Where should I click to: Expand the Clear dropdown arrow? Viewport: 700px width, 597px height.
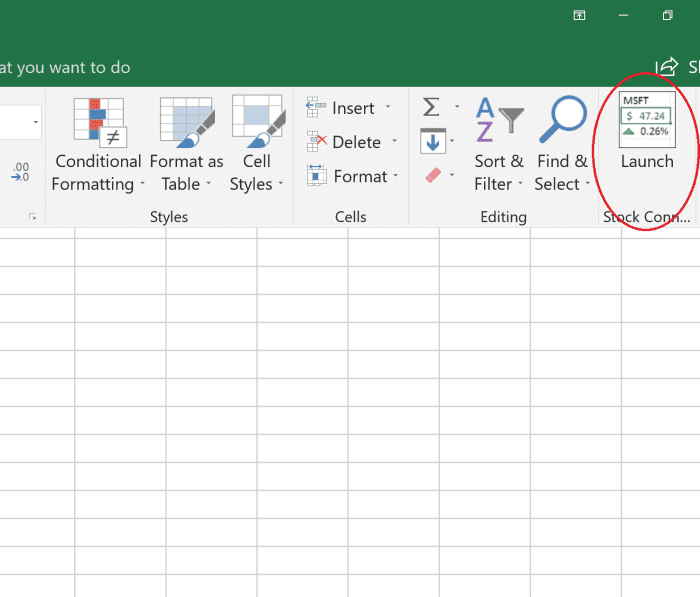click(x=452, y=175)
